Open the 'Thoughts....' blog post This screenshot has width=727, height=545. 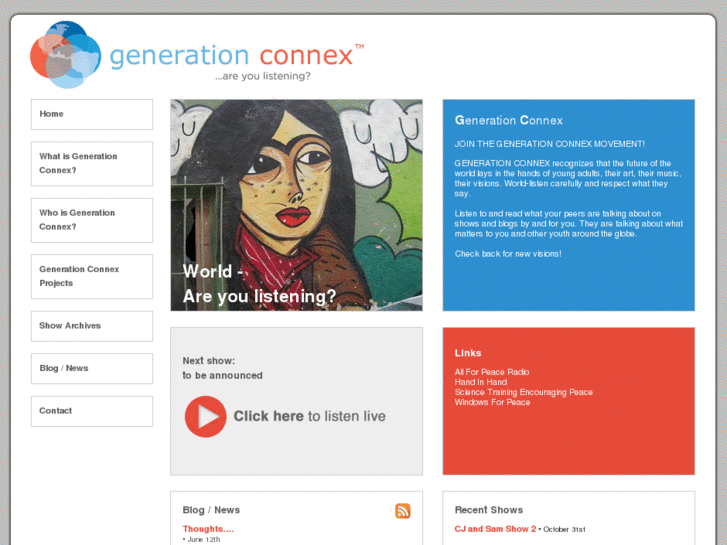208,529
